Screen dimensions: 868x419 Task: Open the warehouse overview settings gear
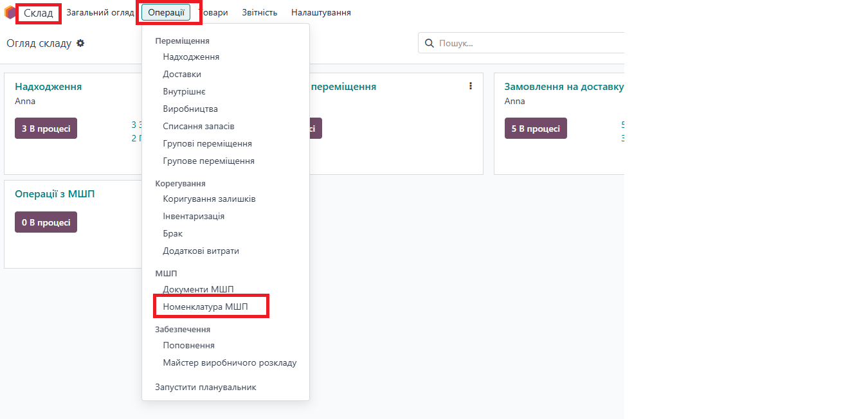click(80, 43)
